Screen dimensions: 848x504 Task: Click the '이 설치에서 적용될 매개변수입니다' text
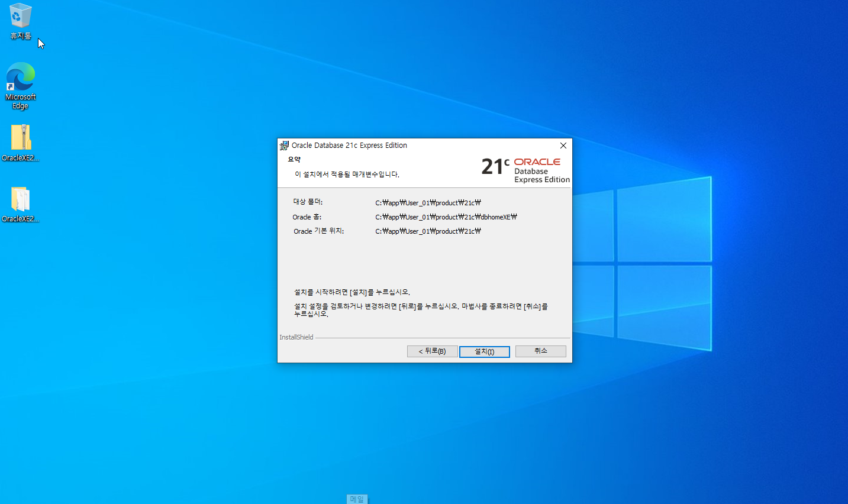coord(347,175)
